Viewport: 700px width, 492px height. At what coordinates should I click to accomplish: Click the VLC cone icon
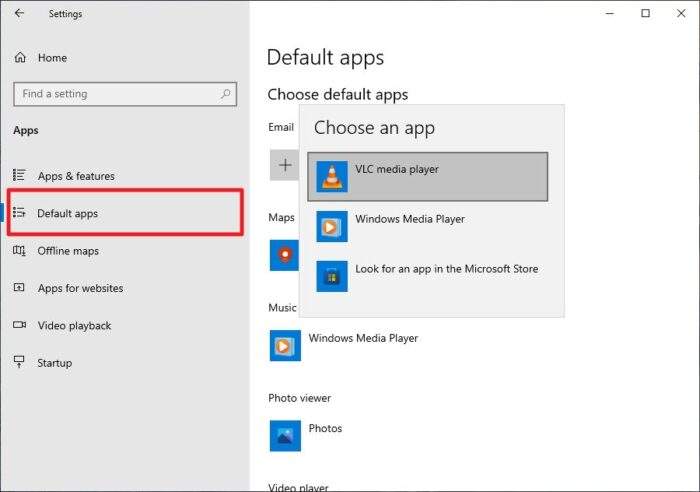[x=332, y=177]
